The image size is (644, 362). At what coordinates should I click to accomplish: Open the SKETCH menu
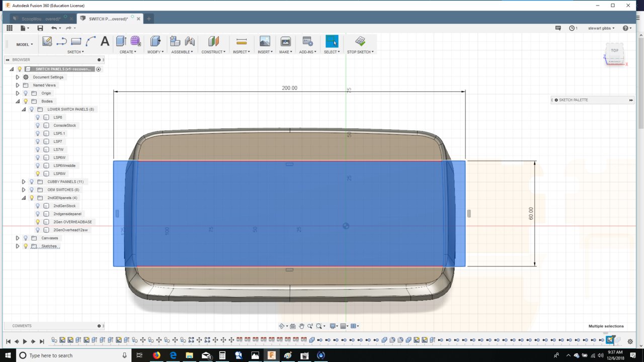pos(75,52)
